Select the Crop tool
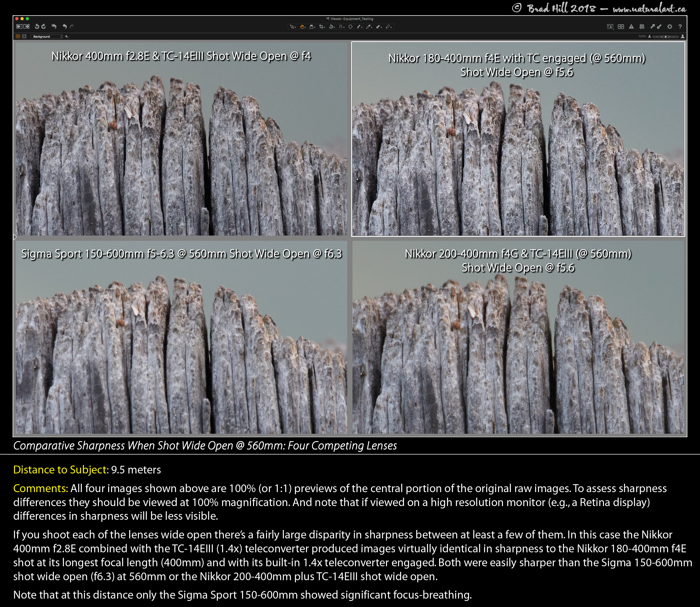 pyautogui.click(x=321, y=27)
